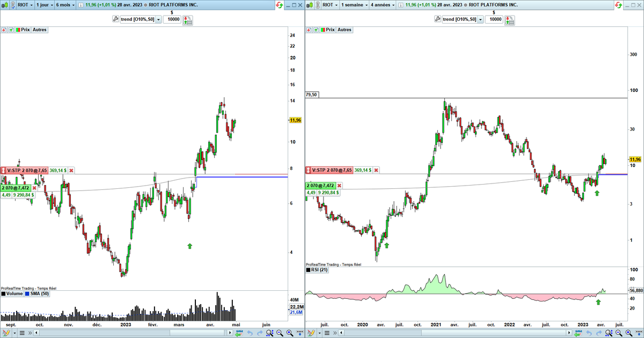
Task: Click refresh sync arrows icon in left chart
Action: (279, 5)
